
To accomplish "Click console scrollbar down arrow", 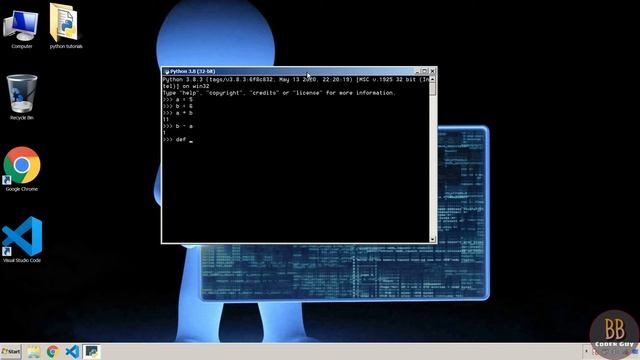I will coord(433,239).
